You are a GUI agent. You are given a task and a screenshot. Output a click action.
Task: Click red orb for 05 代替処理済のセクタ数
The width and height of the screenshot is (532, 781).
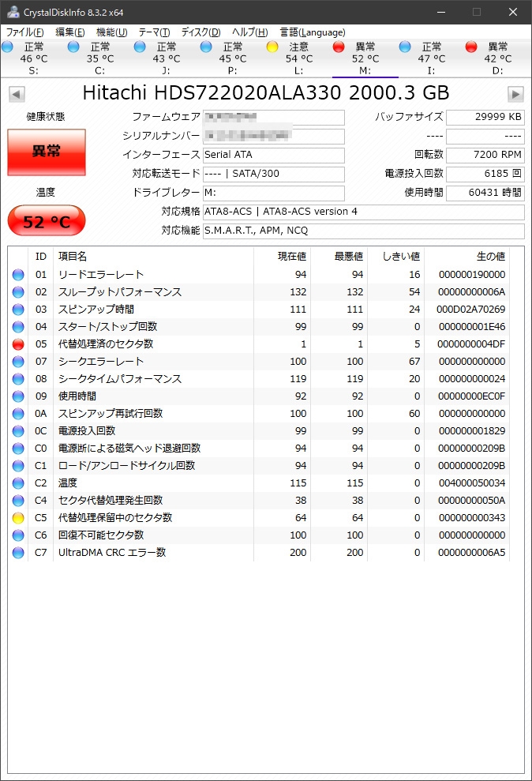(18, 344)
